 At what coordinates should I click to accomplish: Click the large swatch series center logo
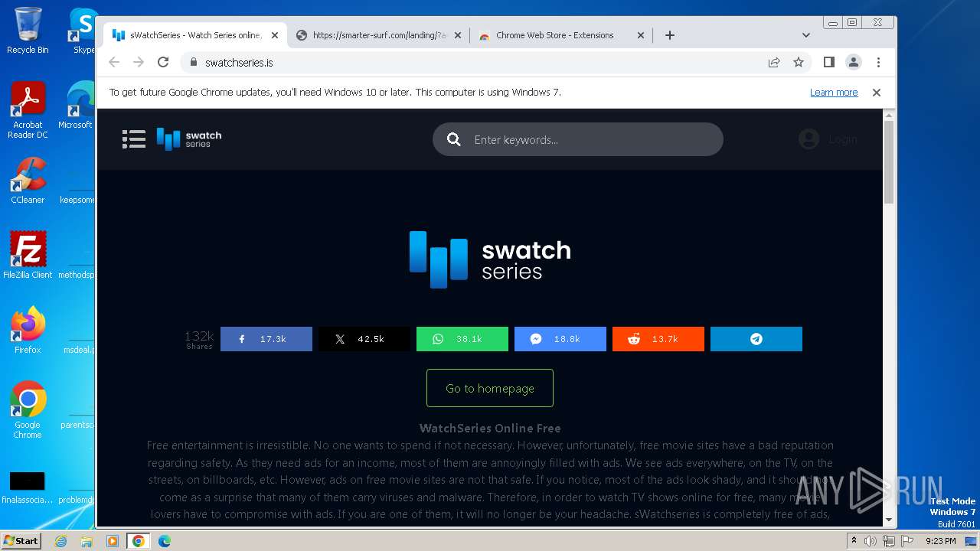click(490, 259)
